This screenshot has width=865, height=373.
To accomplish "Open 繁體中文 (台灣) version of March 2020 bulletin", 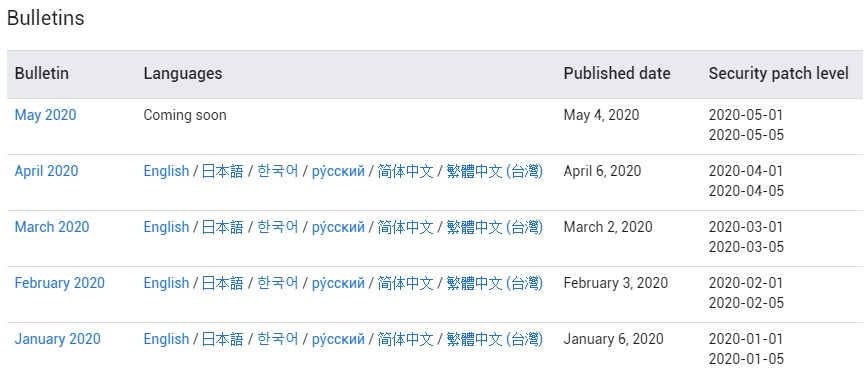I will [x=495, y=227].
